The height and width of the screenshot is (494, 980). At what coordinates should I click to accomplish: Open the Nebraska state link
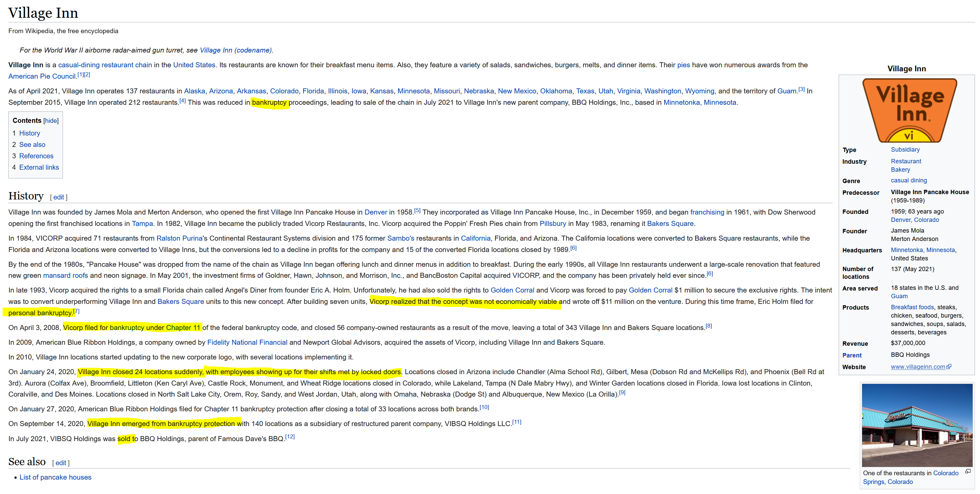[479, 91]
